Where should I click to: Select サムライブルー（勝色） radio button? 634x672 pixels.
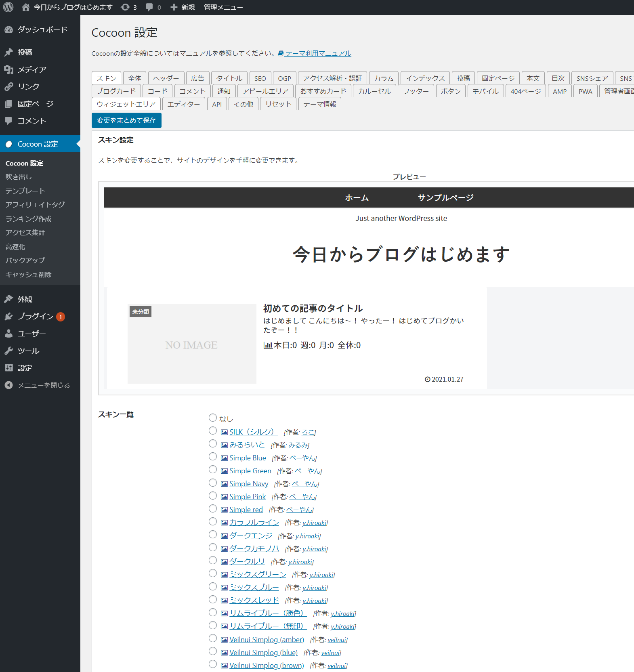pyautogui.click(x=213, y=612)
